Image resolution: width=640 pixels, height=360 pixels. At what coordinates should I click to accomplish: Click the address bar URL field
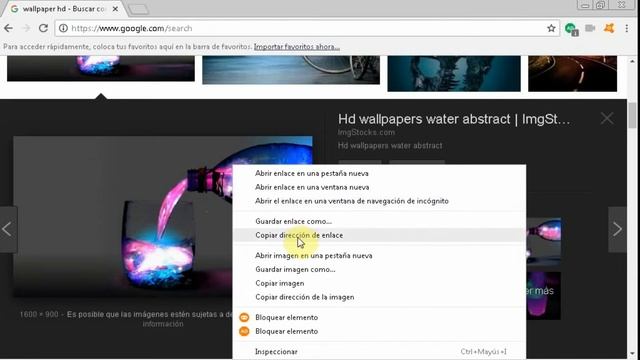(x=306, y=28)
